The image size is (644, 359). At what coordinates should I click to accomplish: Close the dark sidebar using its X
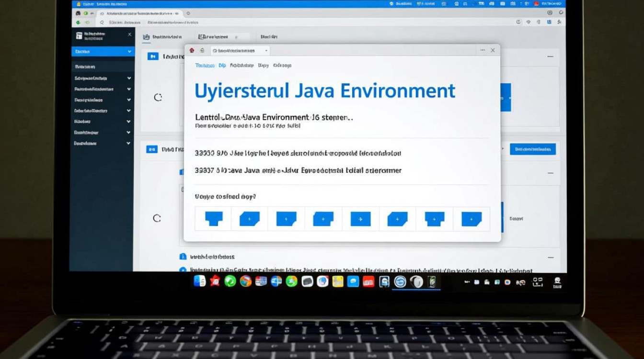[129, 34]
